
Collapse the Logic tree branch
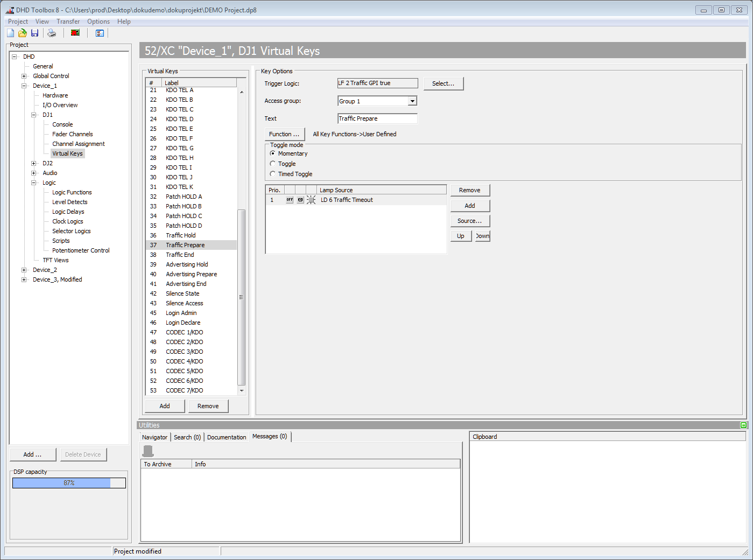[x=33, y=182]
